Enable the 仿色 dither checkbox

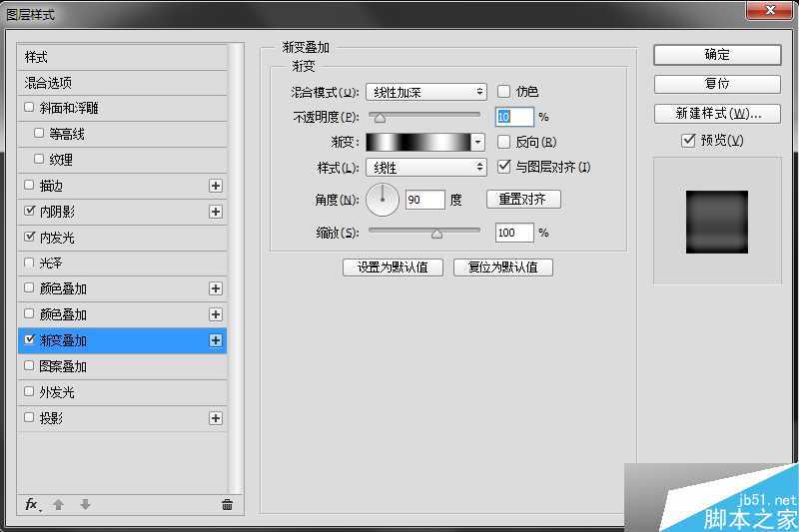pos(503,92)
